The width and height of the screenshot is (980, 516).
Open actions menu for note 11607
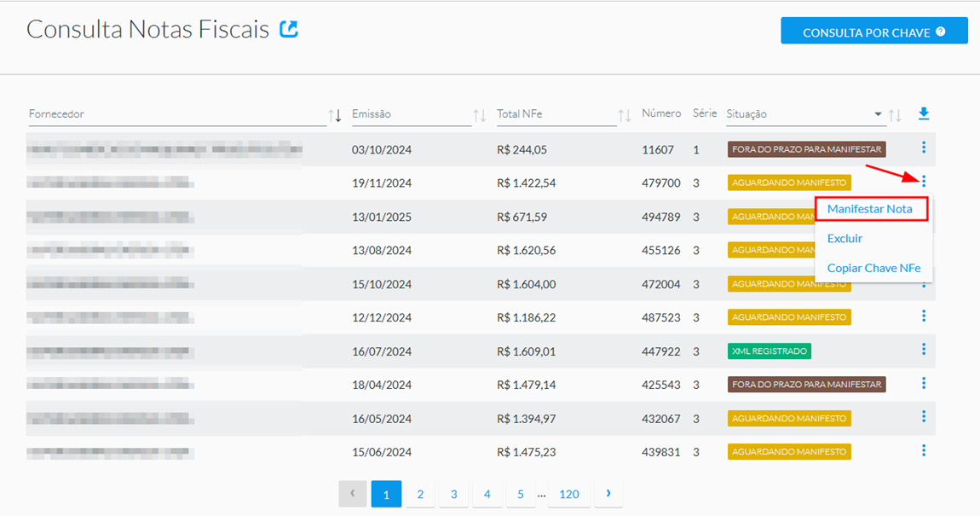click(x=924, y=148)
